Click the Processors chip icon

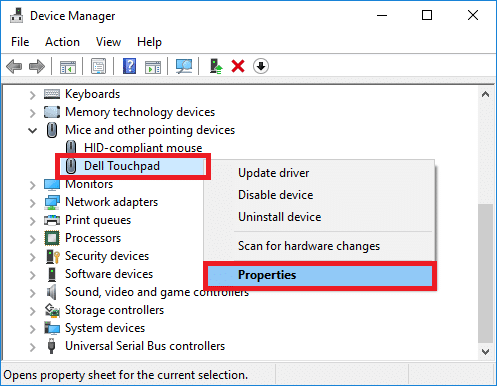[x=52, y=238]
